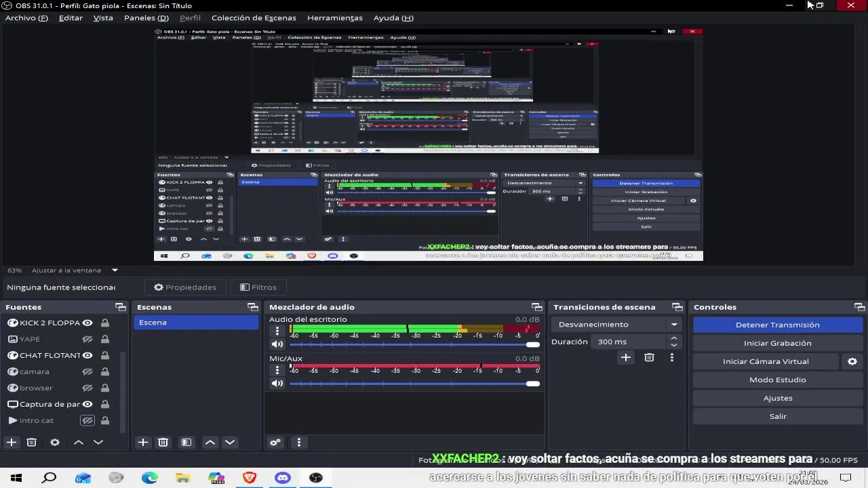868x488 pixels.
Task: Move source down in Fuentes list
Action: tap(98, 442)
